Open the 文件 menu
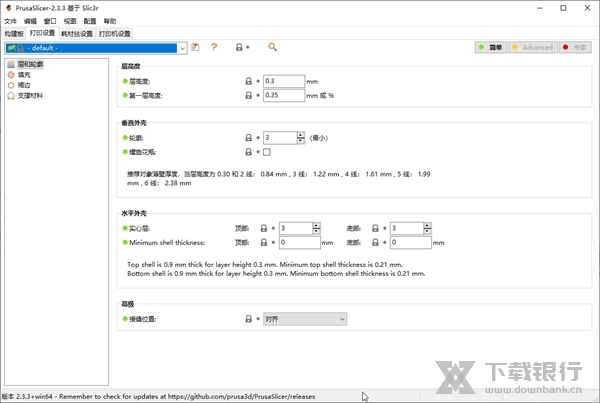Viewport: 600px width, 403px height. [x=10, y=21]
